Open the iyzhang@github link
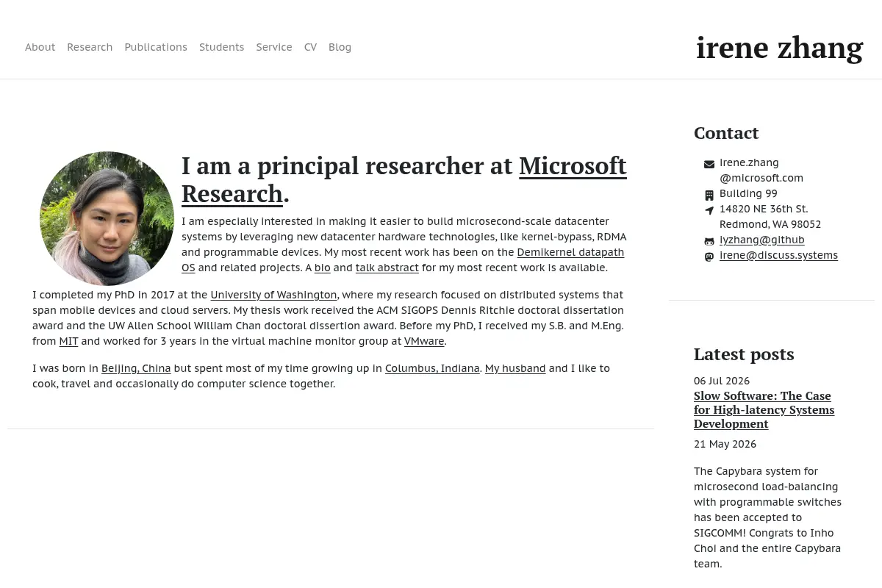This screenshot has height=588, width=882. tap(762, 240)
